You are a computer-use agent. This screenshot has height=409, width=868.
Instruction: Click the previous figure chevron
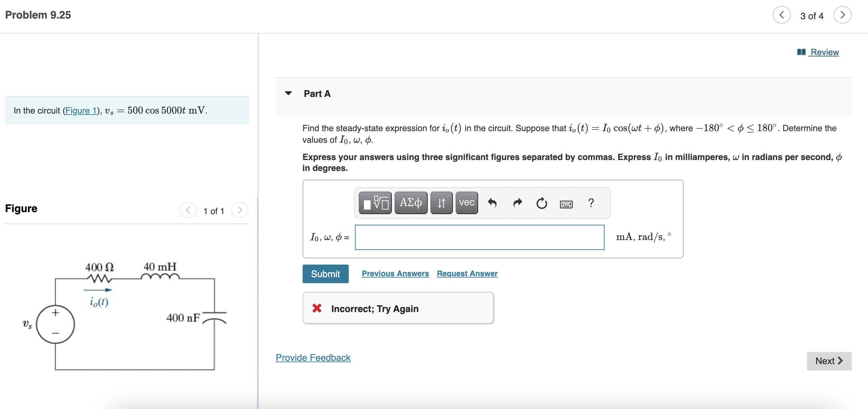188,210
